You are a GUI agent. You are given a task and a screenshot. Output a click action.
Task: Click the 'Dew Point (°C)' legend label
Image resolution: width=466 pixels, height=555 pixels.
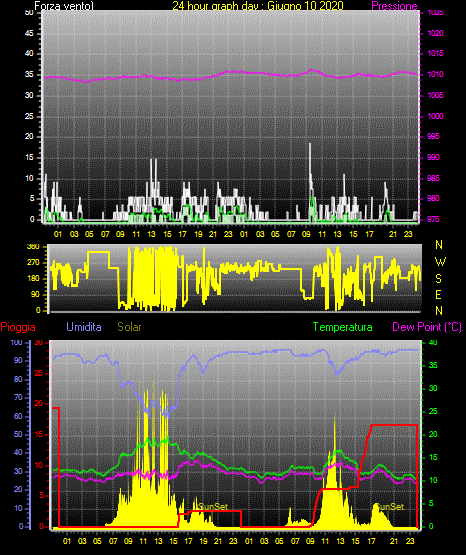[427, 327]
